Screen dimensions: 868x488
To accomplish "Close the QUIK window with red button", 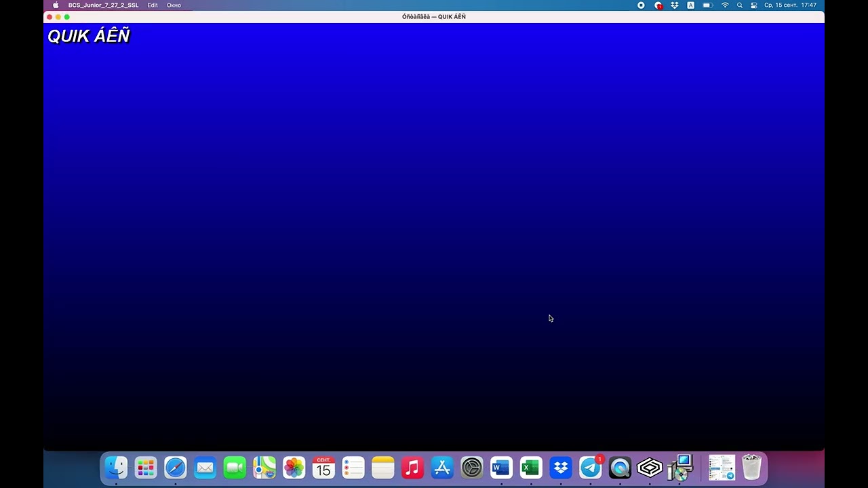I will tap(50, 17).
